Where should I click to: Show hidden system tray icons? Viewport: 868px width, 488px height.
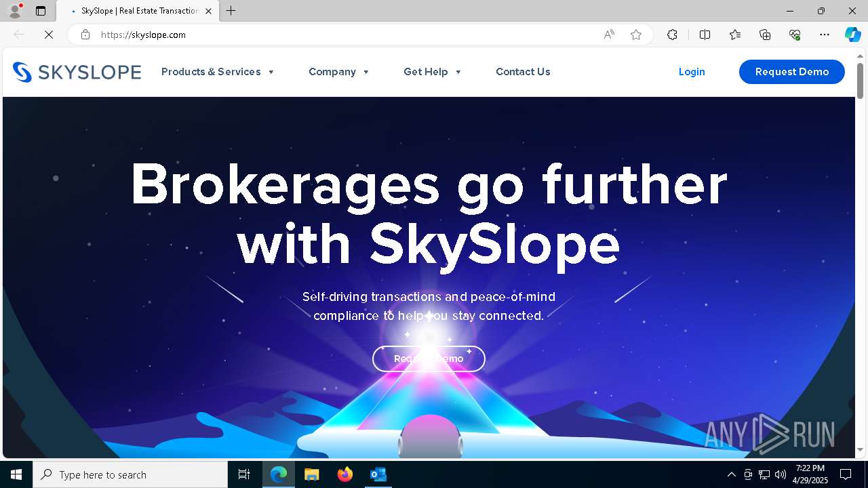tap(731, 474)
